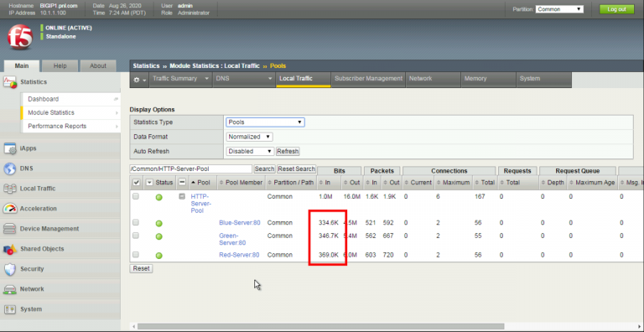This screenshot has width=644, height=332.
Task: Select the Local Traffic tab
Action: click(303, 79)
